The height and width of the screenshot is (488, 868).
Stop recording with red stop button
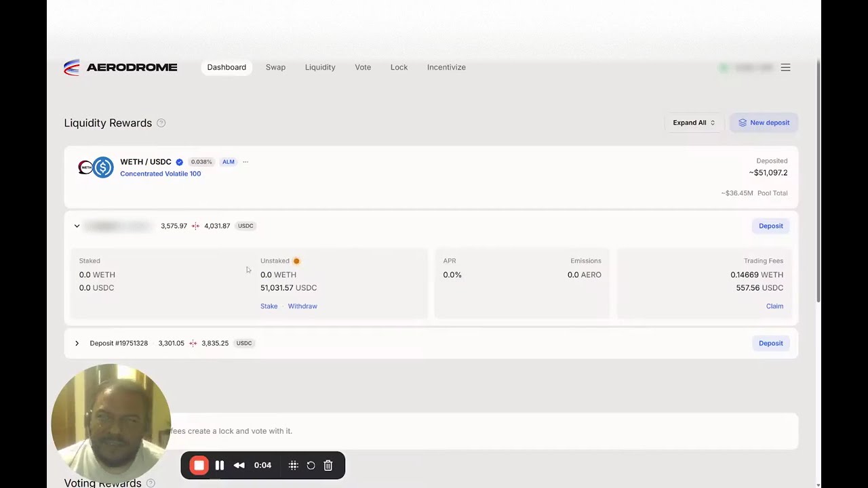click(199, 466)
